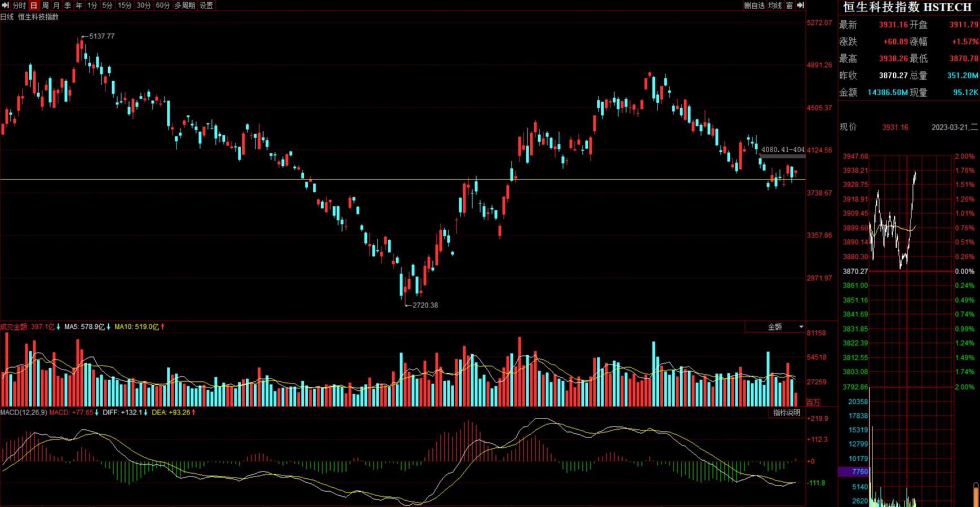Toggle the 均线 moving average display

pos(775,5)
